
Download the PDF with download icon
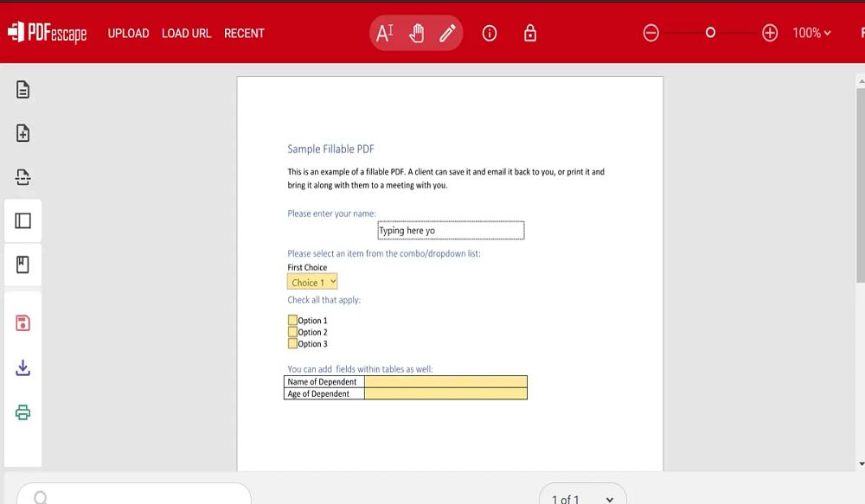[x=22, y=367]
